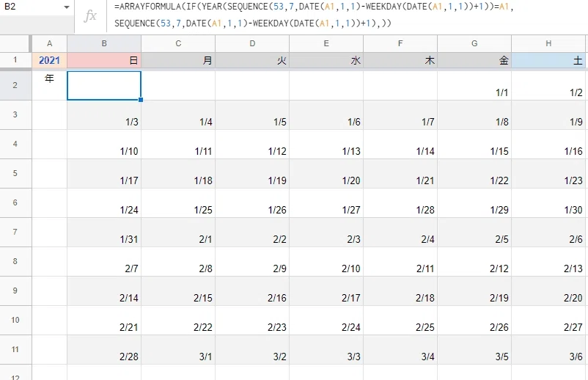
Task: Select the cell with date 2/28
Action: (104, 350)
